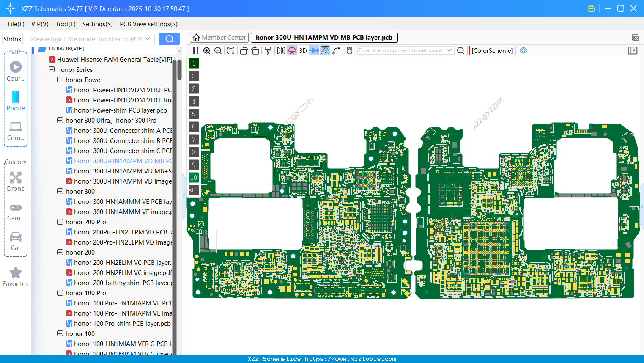Open model number dropdown arrow
The width and height of the screenshot is (644, 363).
click(x=148, y=39)
